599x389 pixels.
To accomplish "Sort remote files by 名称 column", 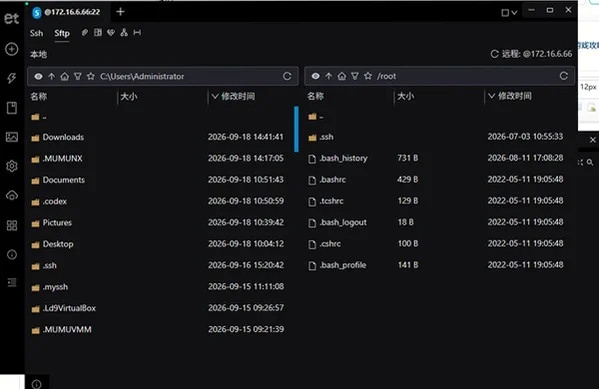I will tap(316, 96).
